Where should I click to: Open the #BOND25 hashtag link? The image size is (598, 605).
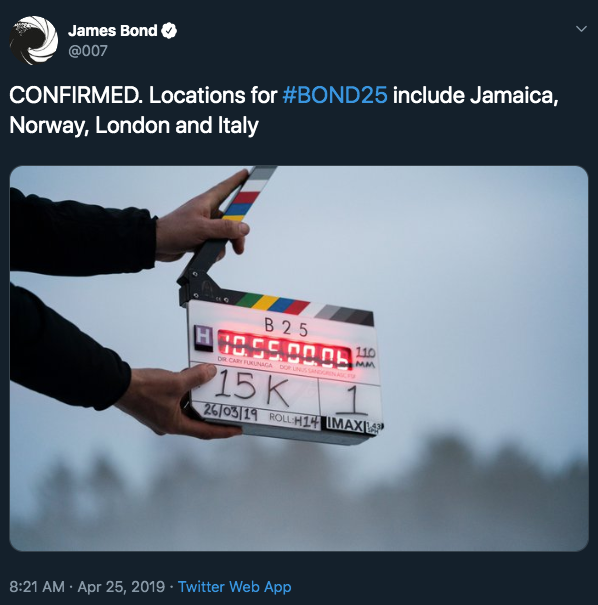pos(334,95)
